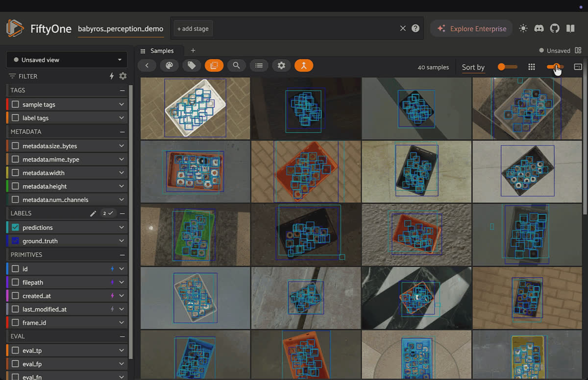Screen dimensions: 588x380
Task: Open the documentation book icon
Action: (570, 28)
